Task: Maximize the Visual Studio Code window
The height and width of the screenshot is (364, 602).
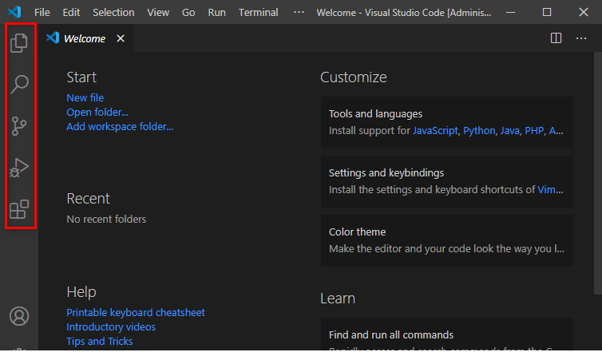Action: tap(547, 12)
